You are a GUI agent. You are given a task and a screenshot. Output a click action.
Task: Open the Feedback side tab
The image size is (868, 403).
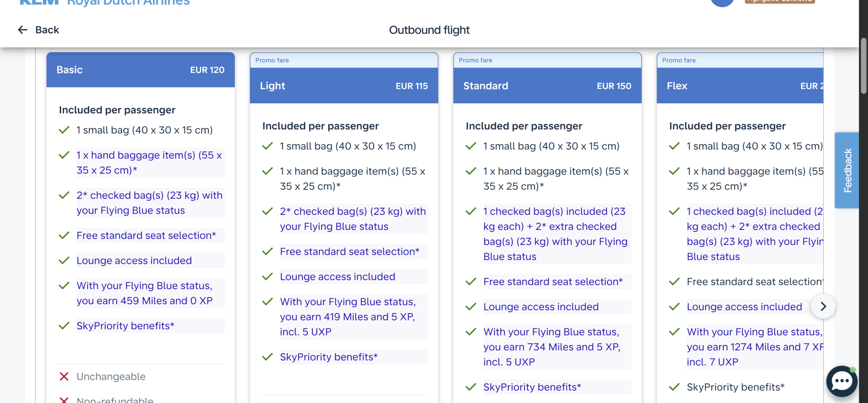[847, 170]
